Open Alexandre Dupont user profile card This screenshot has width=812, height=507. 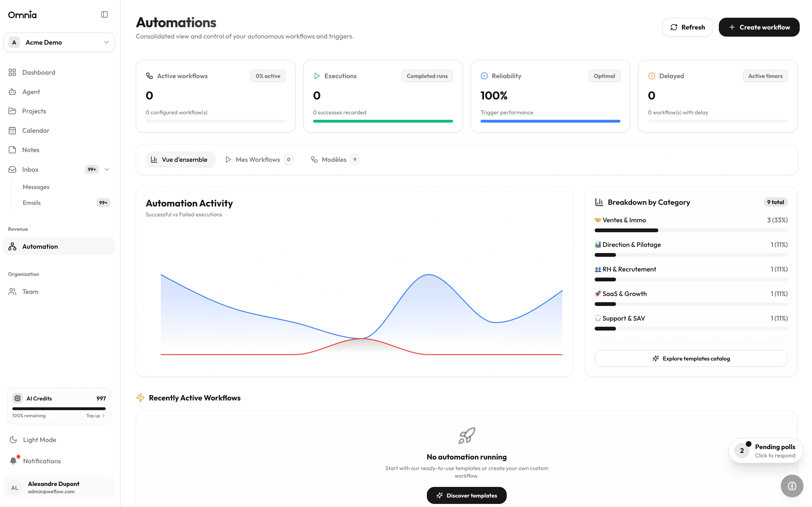(59, 488)
